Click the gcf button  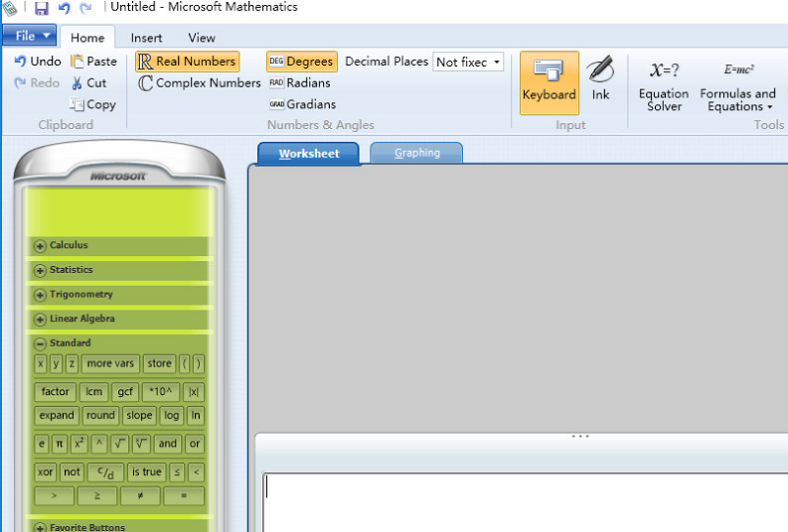[125, 392]
